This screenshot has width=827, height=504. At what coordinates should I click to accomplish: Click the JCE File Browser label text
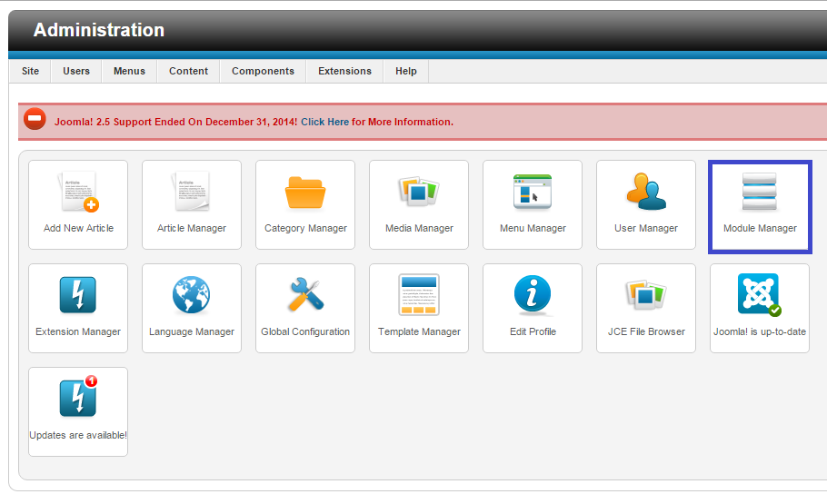coord(646,331)
